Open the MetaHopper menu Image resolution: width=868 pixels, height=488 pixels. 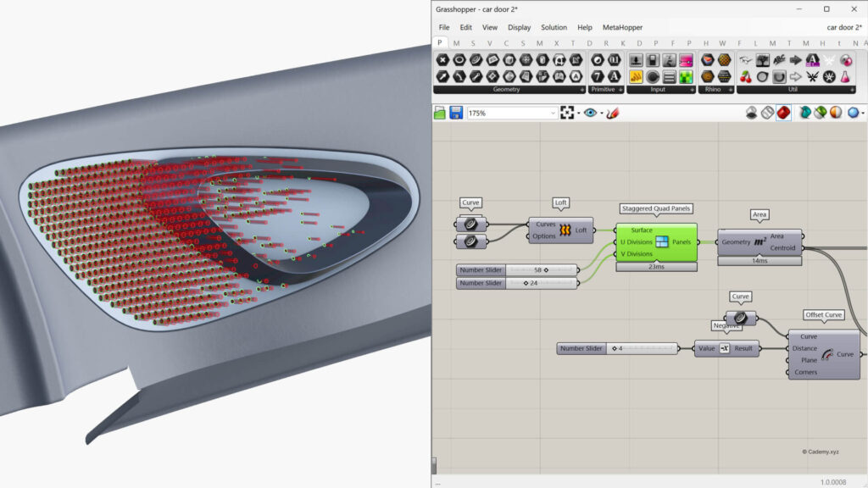[x=622, y=27]
